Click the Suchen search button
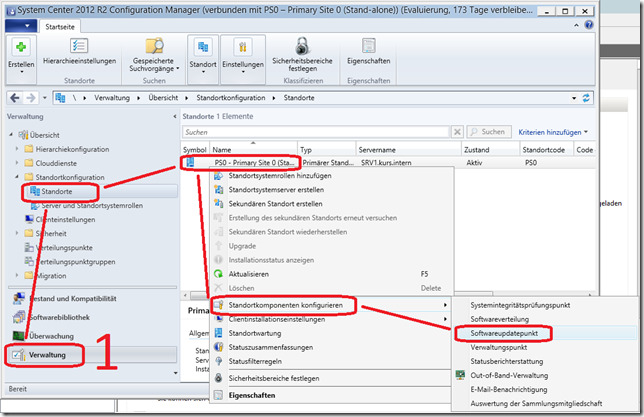The height and width of the screenshot is (417, 644). click(x=489, y=132)
